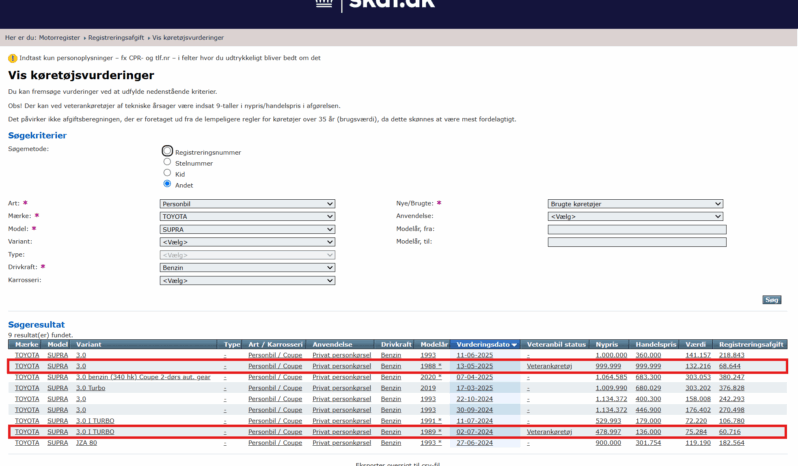The image size is (798, 466).
Task: Open valuation dated 27-06-2024
Action: (x=474, y=443)
